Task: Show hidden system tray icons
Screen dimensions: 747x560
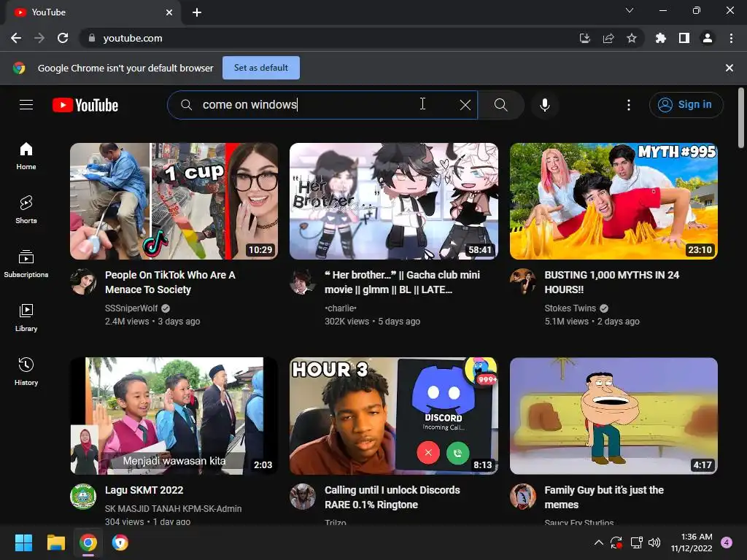Action: [x=599, y=542]
